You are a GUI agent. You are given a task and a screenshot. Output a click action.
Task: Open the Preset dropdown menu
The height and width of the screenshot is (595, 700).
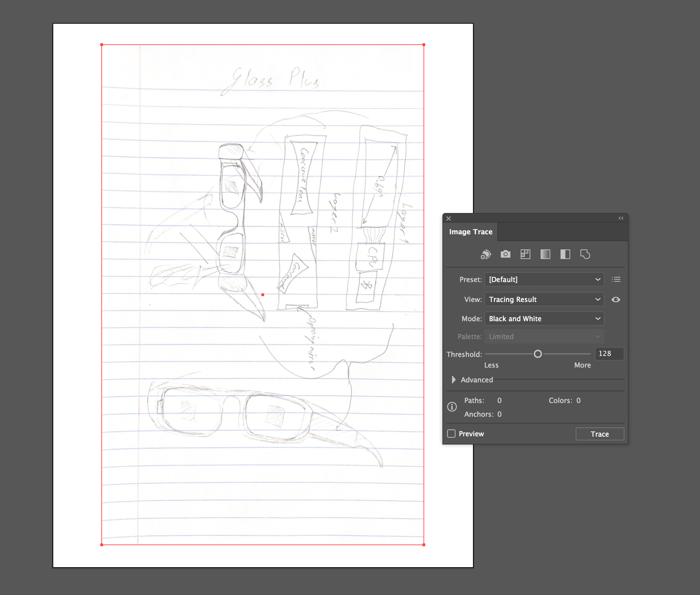[543, 280]
